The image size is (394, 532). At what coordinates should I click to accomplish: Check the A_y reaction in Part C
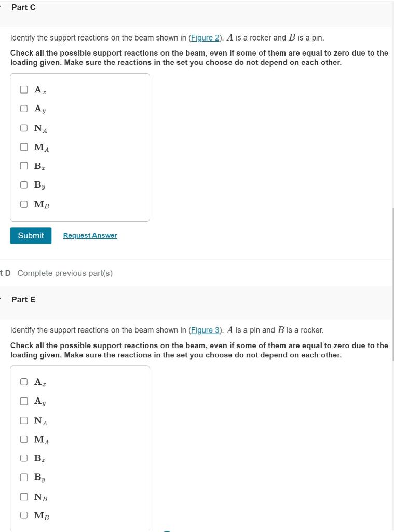[24, 108]
